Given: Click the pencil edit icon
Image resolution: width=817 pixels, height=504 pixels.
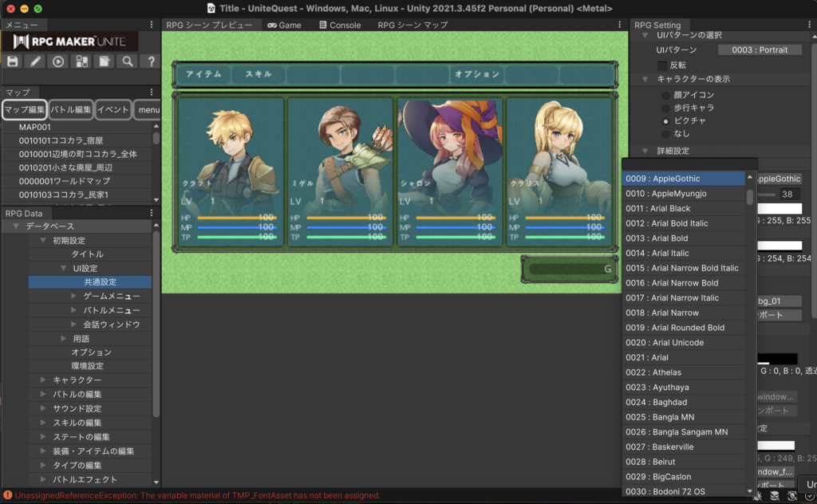Looking at the screenshot, I should click(35, 61).
